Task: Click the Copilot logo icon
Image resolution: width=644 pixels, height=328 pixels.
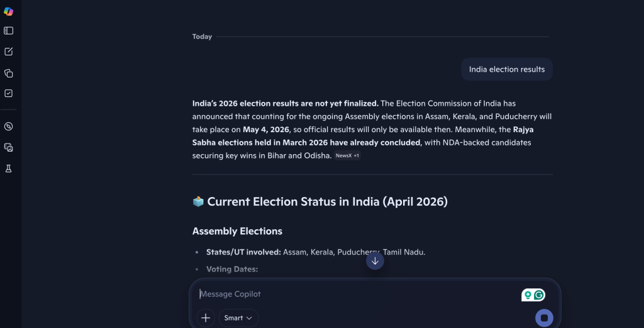Action: tap(9, 11)
